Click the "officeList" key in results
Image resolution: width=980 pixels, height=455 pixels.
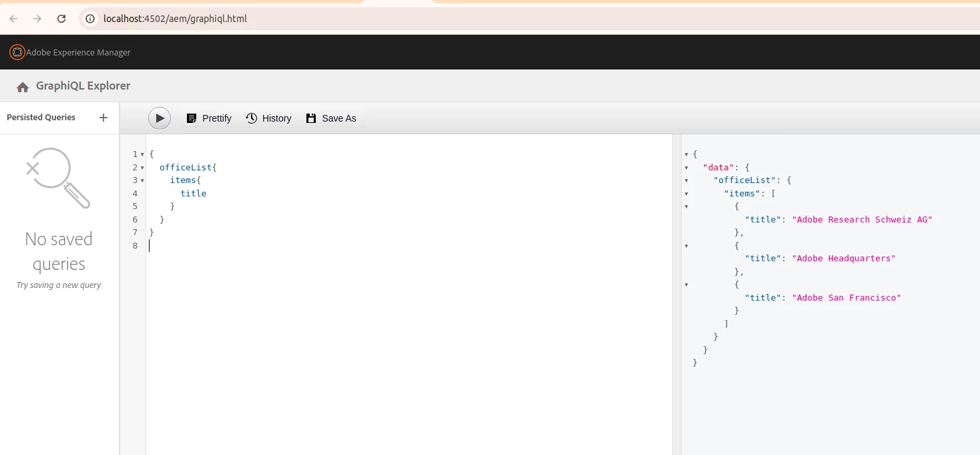(745, 180)
